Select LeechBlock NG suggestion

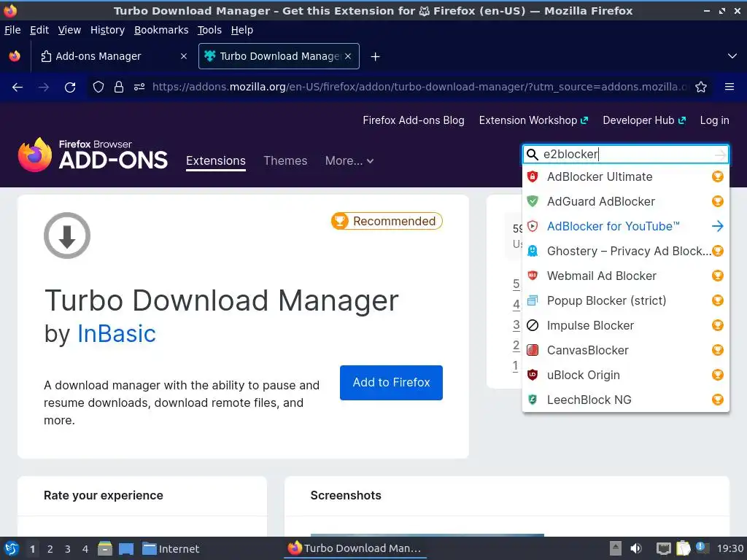tap(625, 400)
